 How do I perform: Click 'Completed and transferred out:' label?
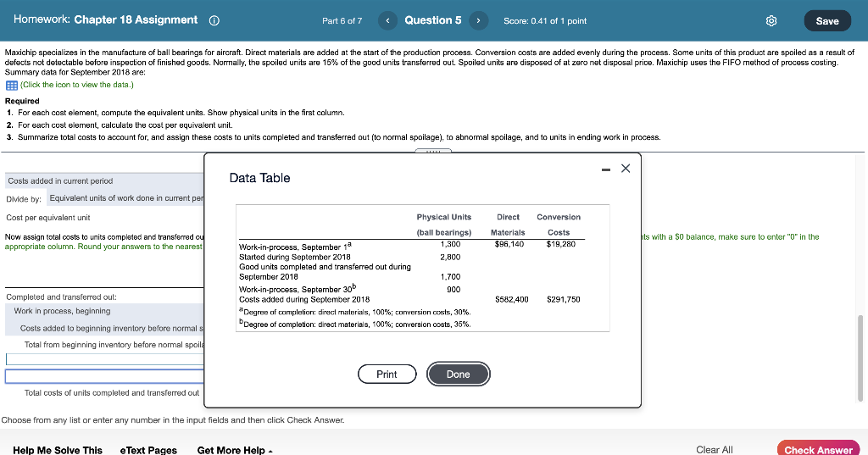point(61,297)
